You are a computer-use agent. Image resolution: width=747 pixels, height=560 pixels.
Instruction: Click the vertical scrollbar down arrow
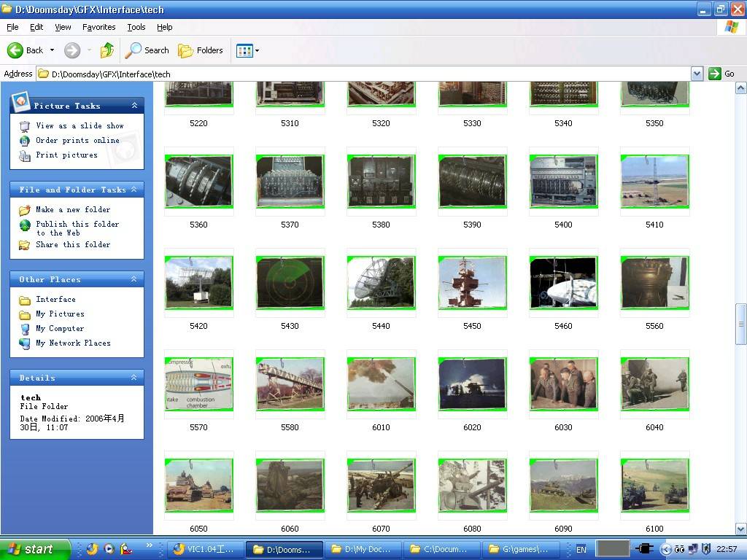pos(740,529)
